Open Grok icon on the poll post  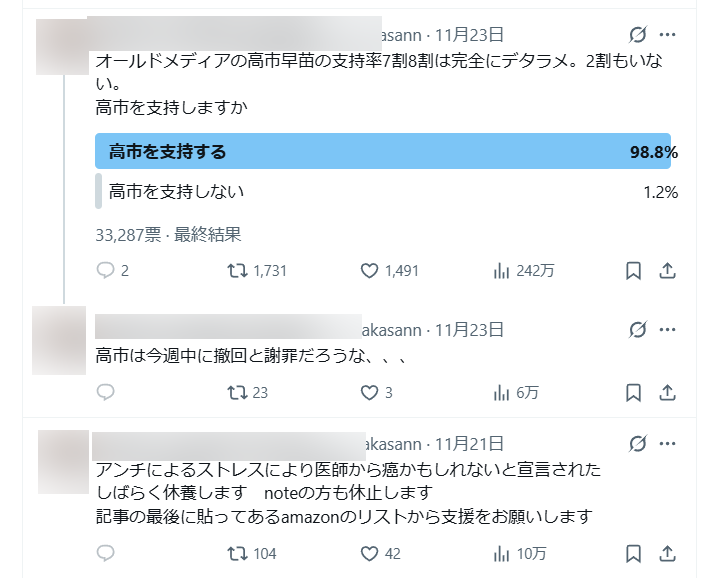point(637,35)
